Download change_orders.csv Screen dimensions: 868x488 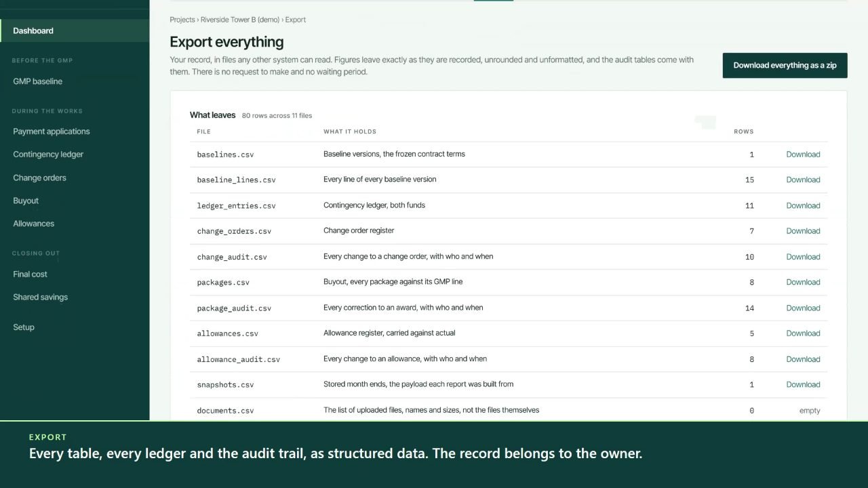pos(803,231)
